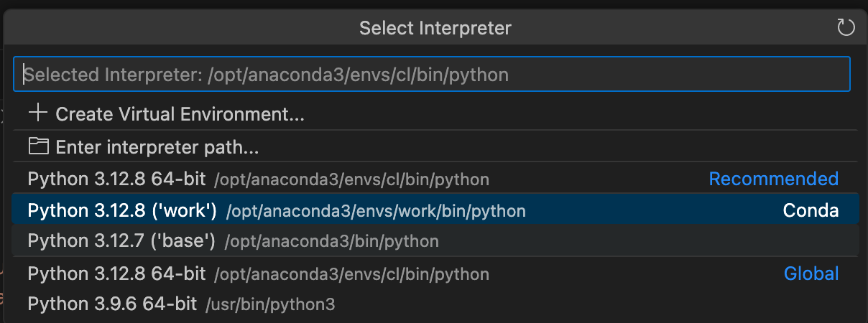Pick the Recommended Python 3.12.8 64-bit interpreter
This screenshot has width=868, height=323.
tap(116, 179)
